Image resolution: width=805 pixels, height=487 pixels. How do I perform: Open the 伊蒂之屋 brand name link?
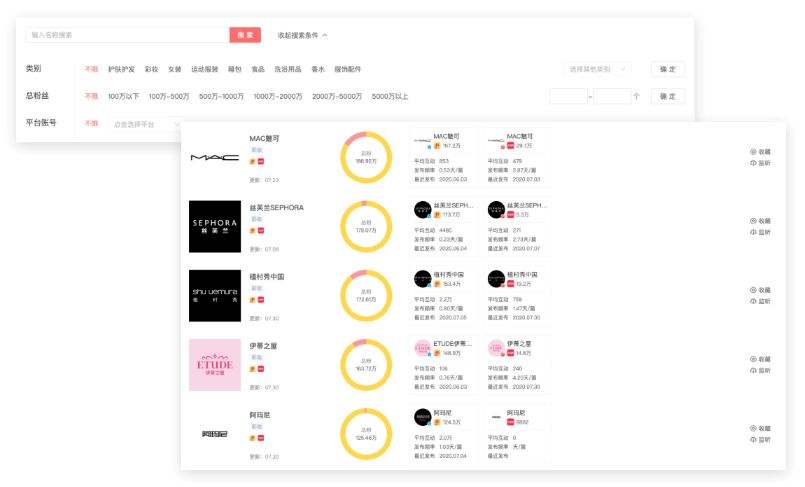pos(263,346)
